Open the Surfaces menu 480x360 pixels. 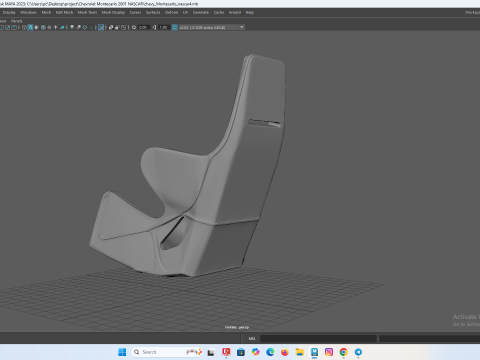(153, 12)
